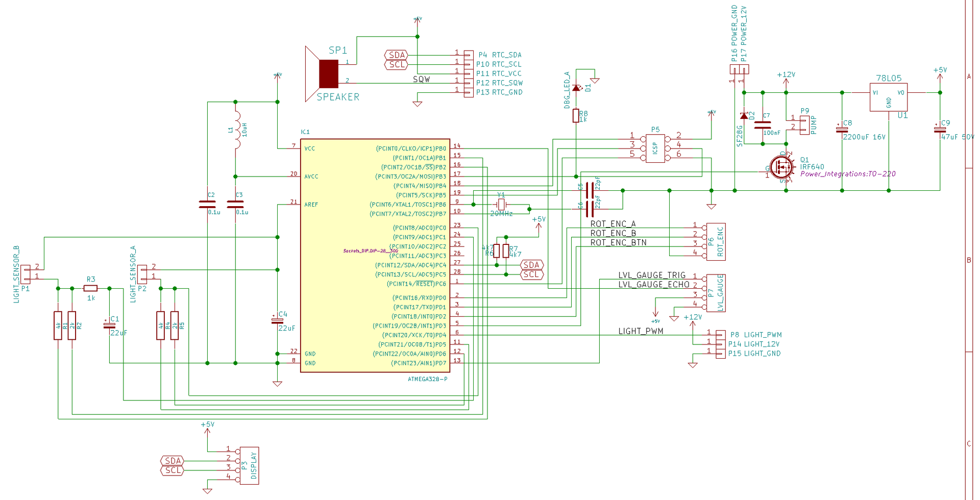Click the P4 RTC_SDA label
980x500 pixels.
point(500,55)
